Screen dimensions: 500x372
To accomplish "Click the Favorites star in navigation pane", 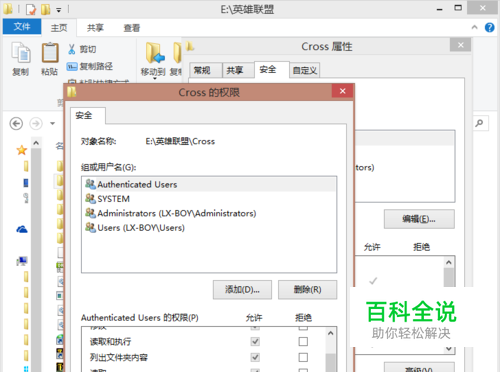I will pyautogui.click(x=22, y=150).
